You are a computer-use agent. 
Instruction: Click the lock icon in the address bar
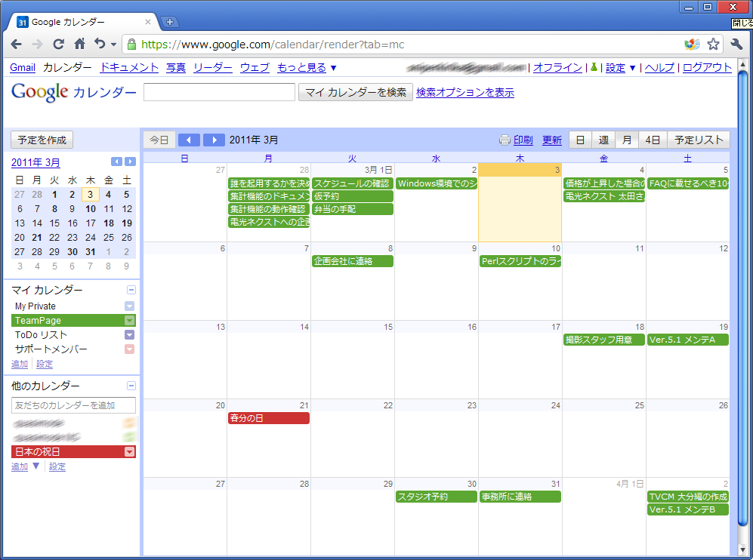coord(131,45)
